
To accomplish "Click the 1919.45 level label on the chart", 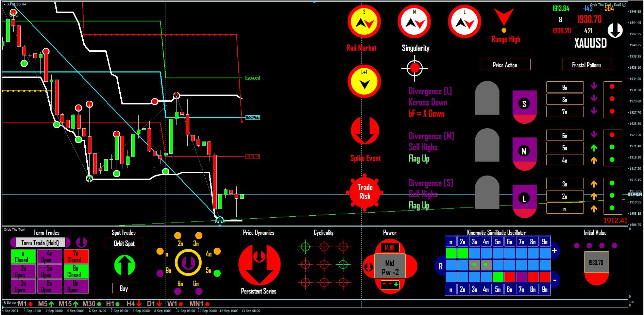I will click(252, 157).
